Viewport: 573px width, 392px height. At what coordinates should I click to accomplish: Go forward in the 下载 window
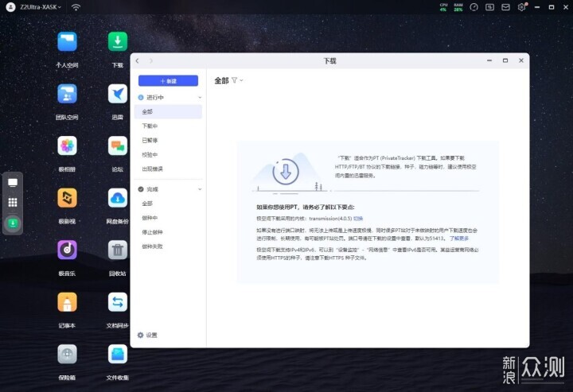151,61
